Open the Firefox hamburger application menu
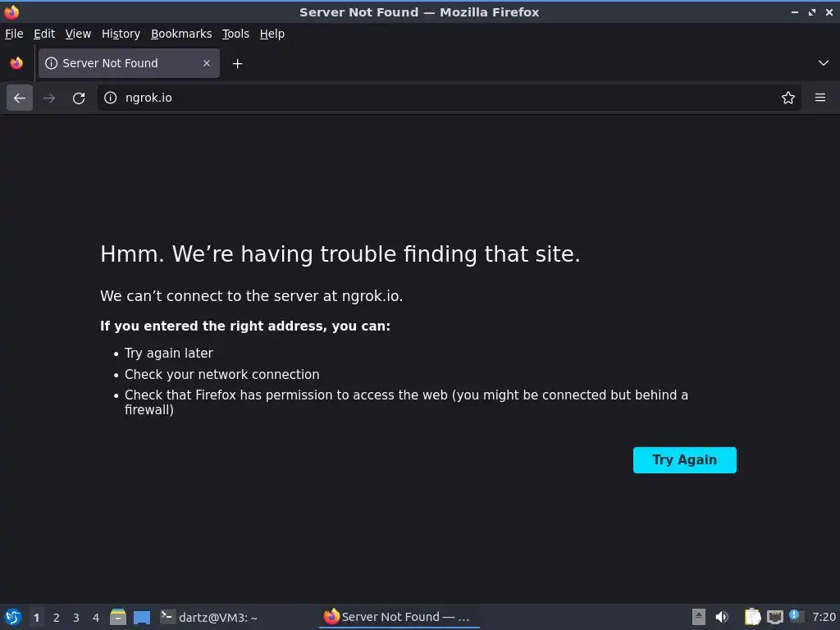This screenshot has height=630, width=840. point(819,98)
